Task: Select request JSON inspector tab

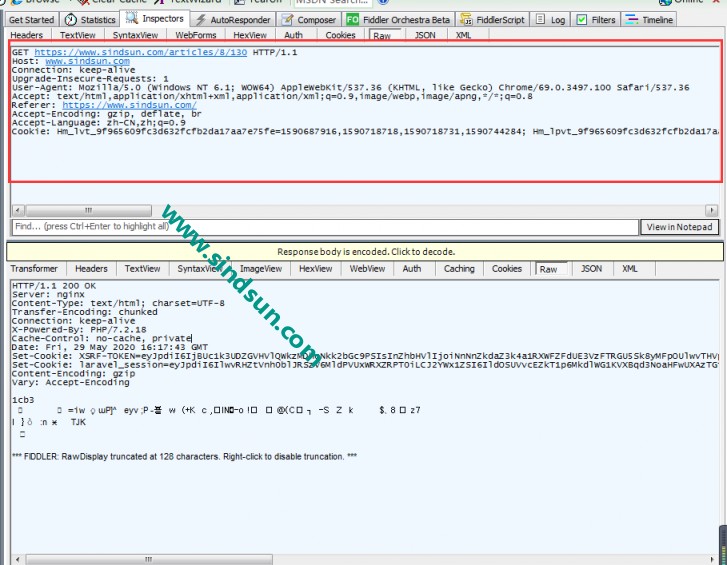Action: 425,35
